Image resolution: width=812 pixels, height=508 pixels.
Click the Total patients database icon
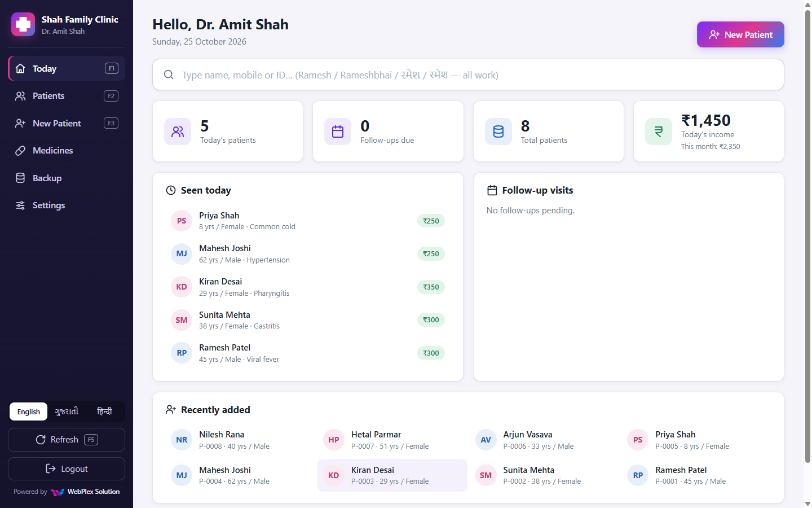[498, 132]
